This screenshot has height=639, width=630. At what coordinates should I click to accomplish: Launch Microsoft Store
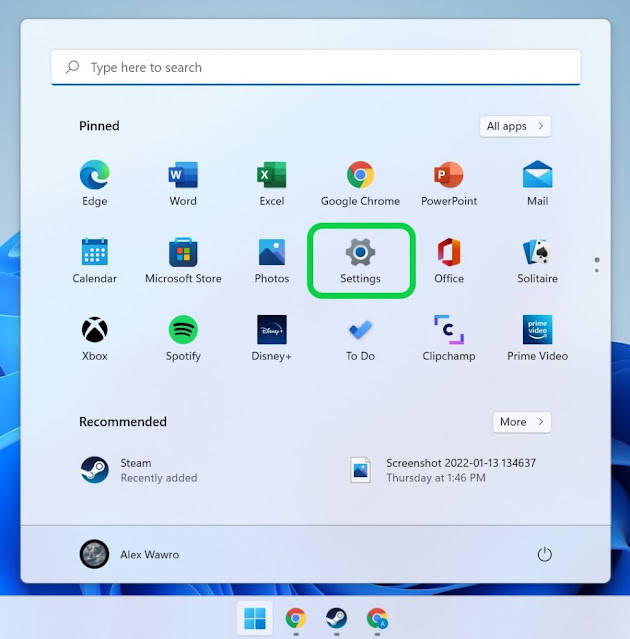[183, 261]
